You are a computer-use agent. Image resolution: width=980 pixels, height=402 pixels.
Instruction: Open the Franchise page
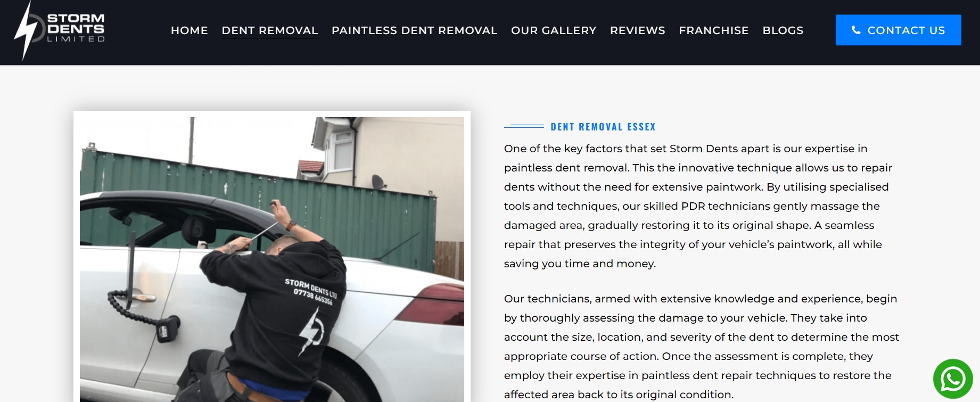click(713, 30)
